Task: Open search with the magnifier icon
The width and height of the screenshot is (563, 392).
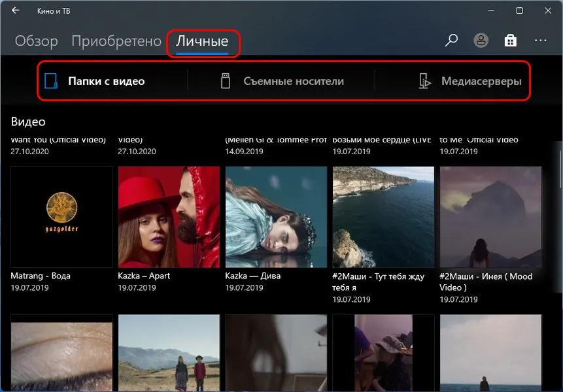Action: click(451, 40)
